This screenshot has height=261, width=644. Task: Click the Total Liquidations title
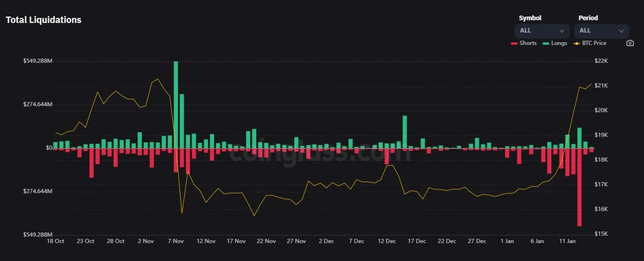(43, 20)
